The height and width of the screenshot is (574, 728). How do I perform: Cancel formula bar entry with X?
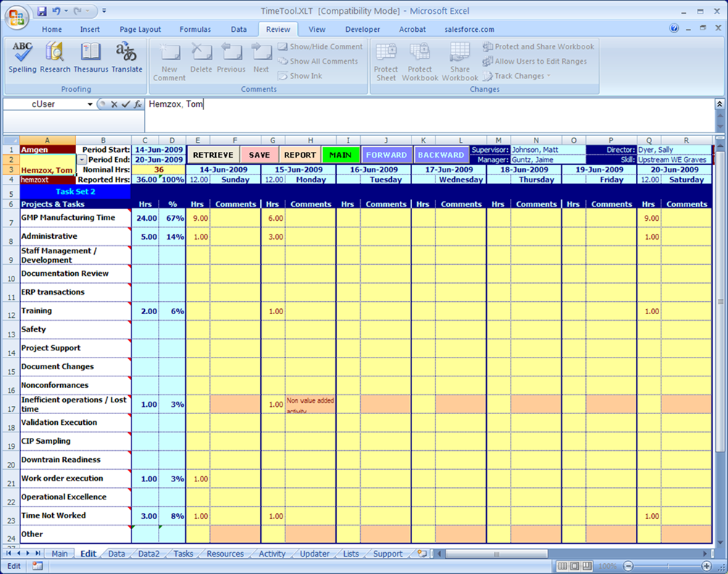point(114,104)
